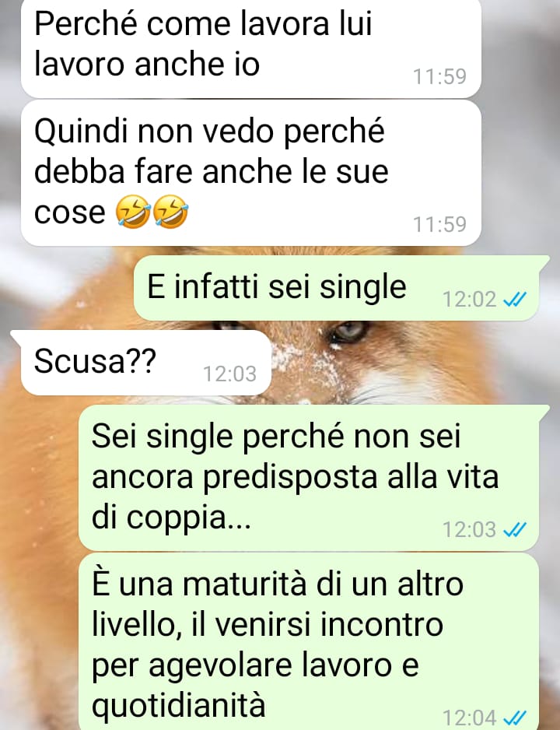The image size is (560, 730).
Task: Tap the 11:59 timestamp on the 'Quindi' message
Action: [439, 224]
